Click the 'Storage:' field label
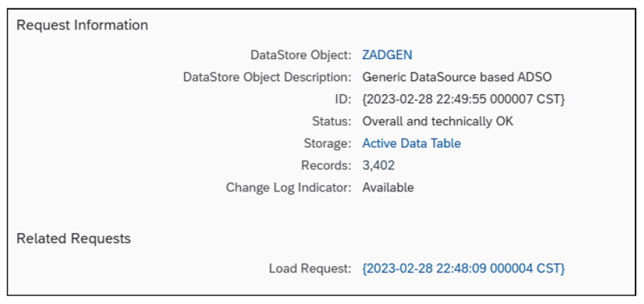 (328, 143)
